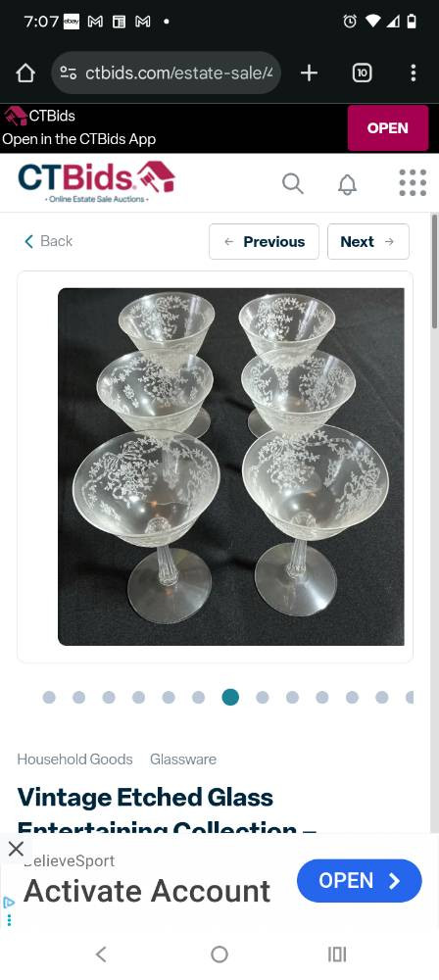Tap the etched glasses product photo

coord(230,466)
